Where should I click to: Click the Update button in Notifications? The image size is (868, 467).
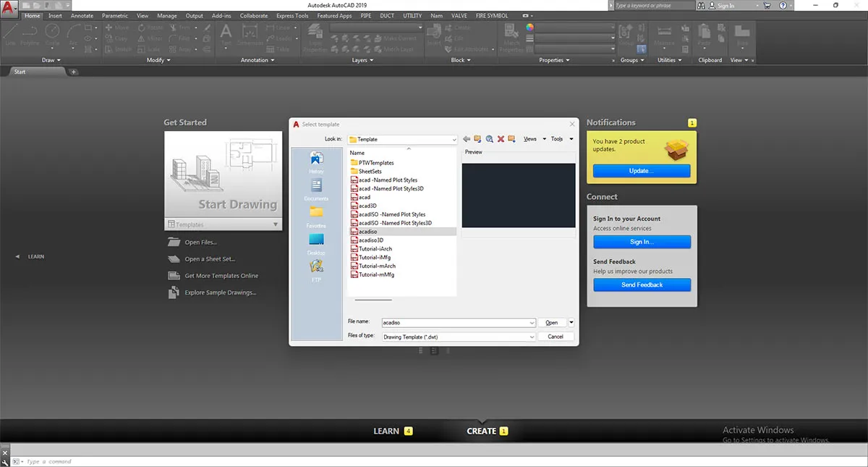642,170
